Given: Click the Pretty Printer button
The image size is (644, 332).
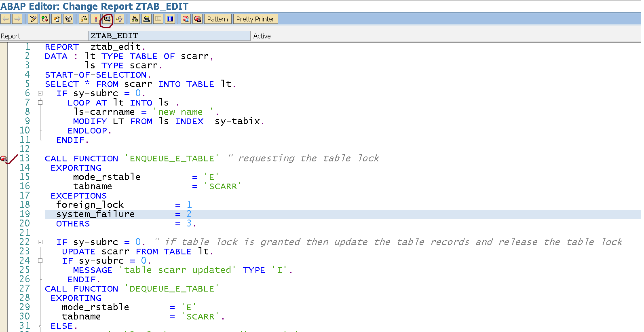Looking at the screenshot, I should tap(255, 19).
